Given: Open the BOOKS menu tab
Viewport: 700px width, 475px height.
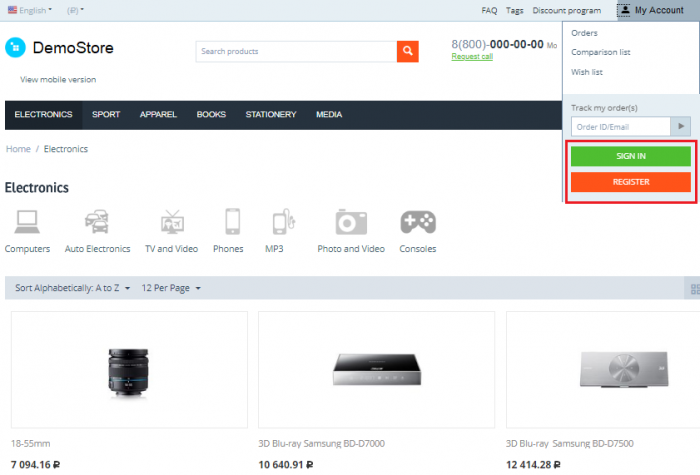Looking at the screenshot, I should pyautogui.click(x=211, y=115).
